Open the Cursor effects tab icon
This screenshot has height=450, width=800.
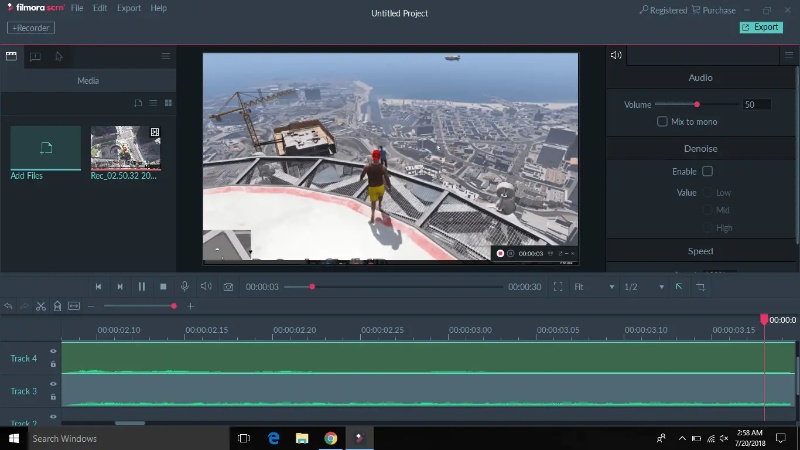(59, 57)
